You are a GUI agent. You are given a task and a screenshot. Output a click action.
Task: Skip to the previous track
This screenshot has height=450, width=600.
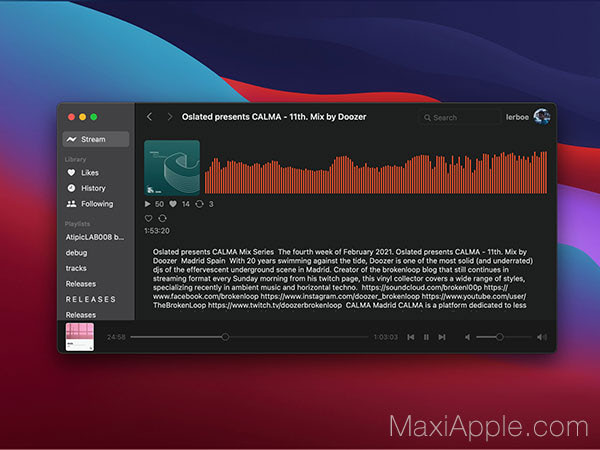tap(411, 337)
